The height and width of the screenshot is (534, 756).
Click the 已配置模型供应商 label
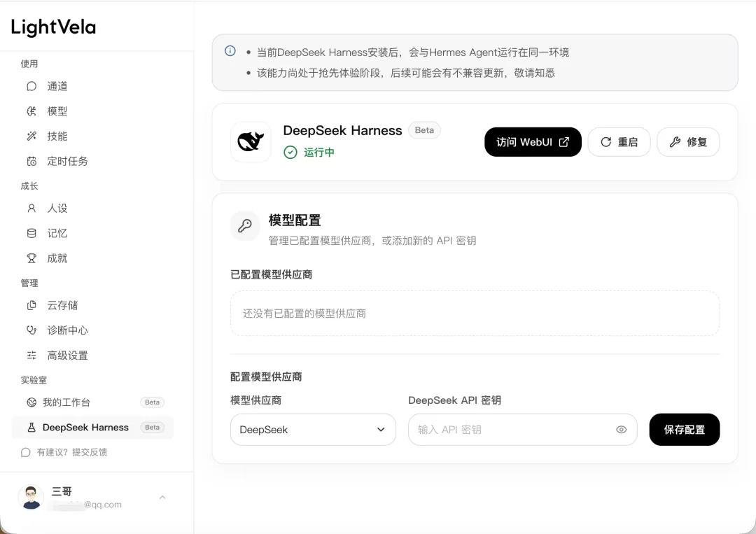point(271,275)
